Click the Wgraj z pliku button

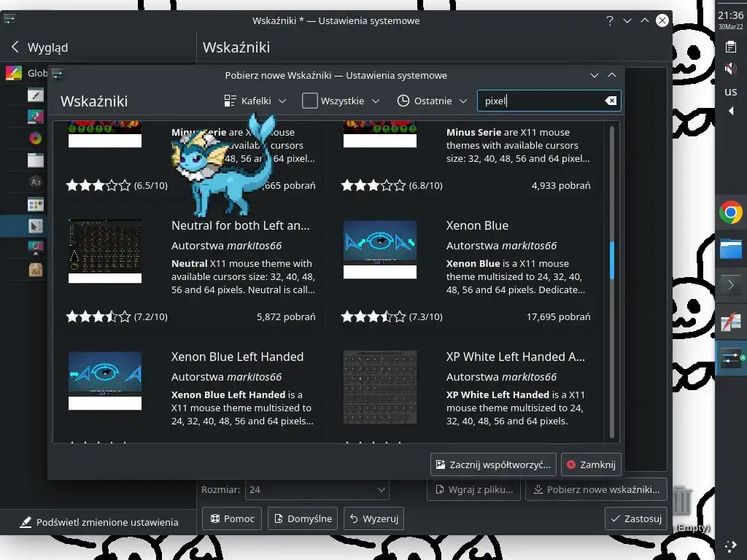(474, 489)
